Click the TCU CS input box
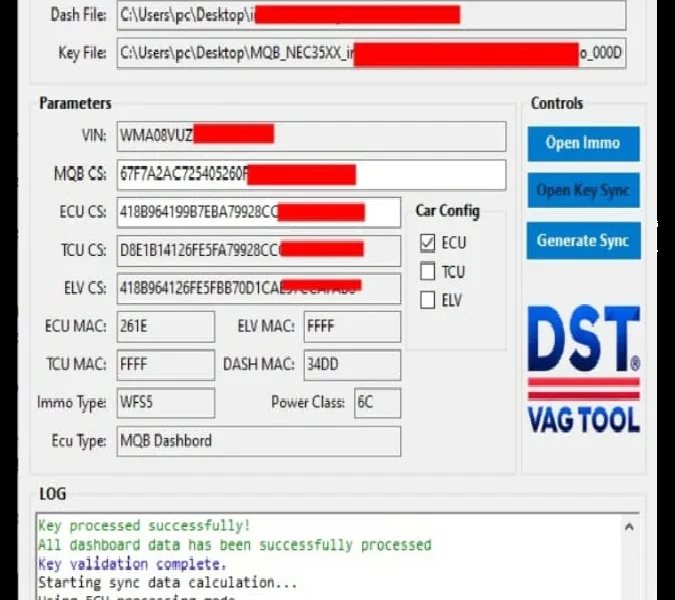 257,250
